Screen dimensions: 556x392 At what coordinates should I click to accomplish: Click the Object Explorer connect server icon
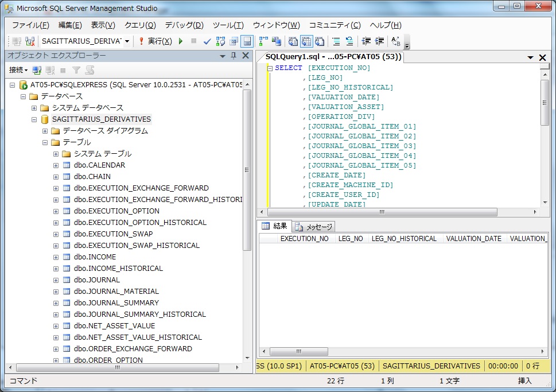(37, 70)
